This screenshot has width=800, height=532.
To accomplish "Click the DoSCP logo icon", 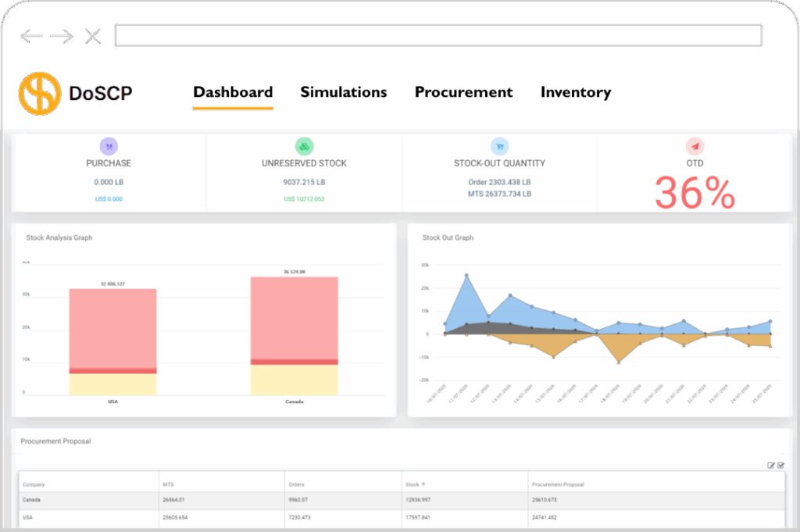I will pyautogui.click(x=40, y=93).
